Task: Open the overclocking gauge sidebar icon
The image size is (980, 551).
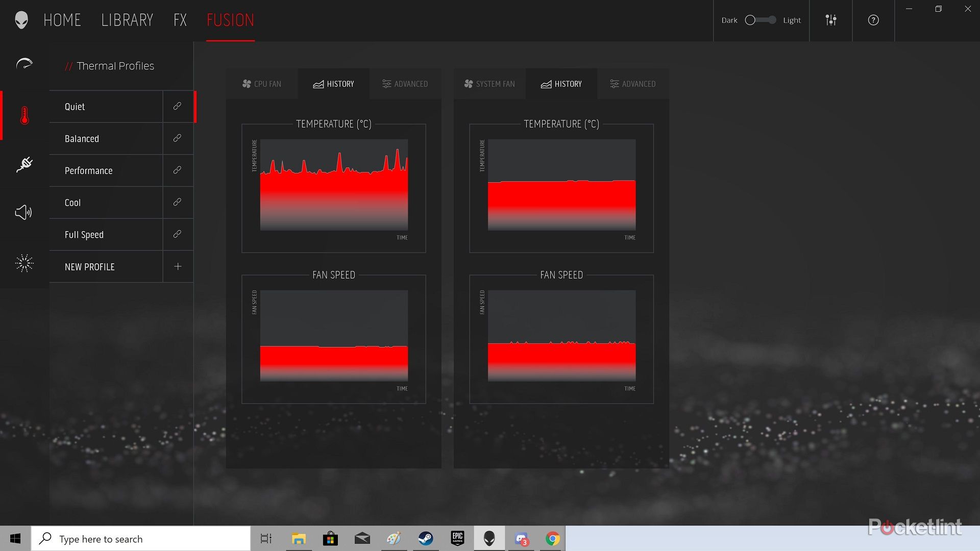Action: pos(24,64)
